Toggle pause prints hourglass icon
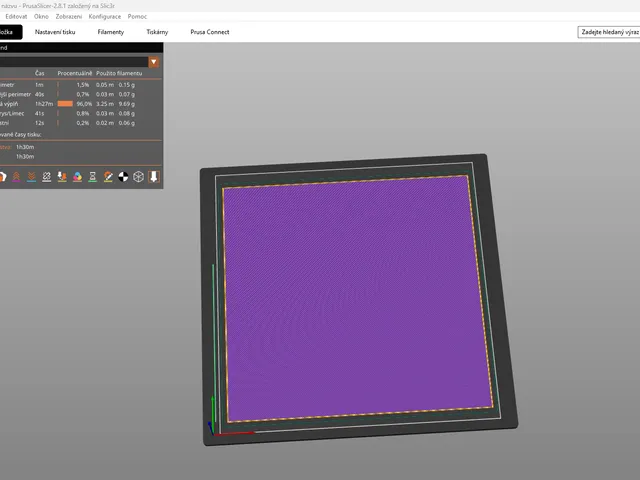This screenshot has width=640, height=480. [x=93, y=177]
